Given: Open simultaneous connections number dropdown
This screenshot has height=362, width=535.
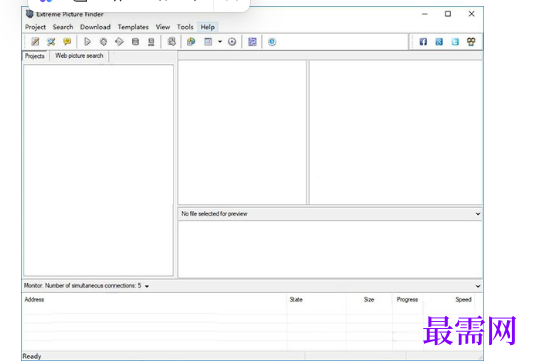Looking at the screenshot, I should coord(147,286).
